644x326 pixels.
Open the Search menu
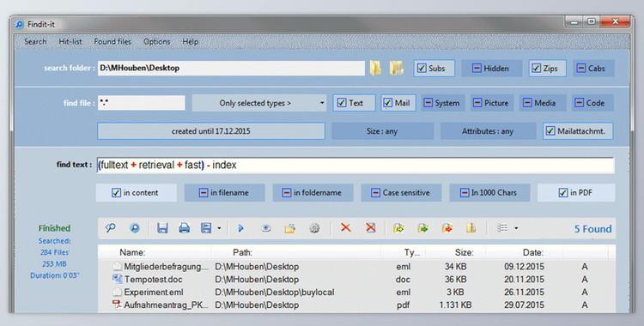click(x=35, y=41)
